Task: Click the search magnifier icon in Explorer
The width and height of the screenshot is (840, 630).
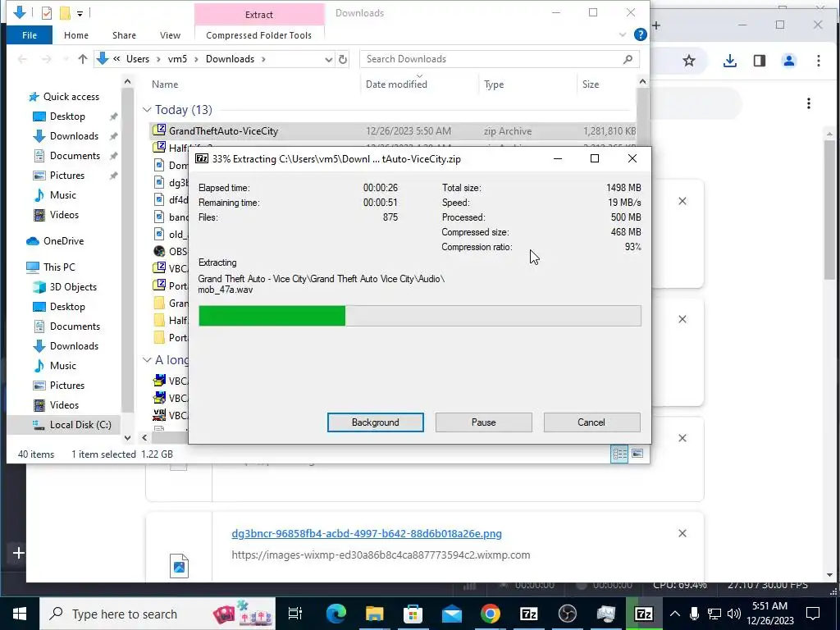Action: pyautogui.click(x=628, y=59)
